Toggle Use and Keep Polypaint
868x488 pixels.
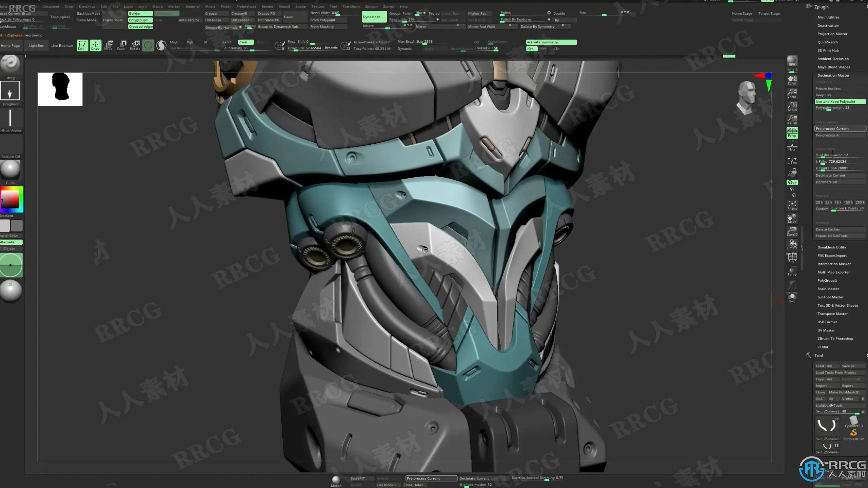(x=840, y=102)
